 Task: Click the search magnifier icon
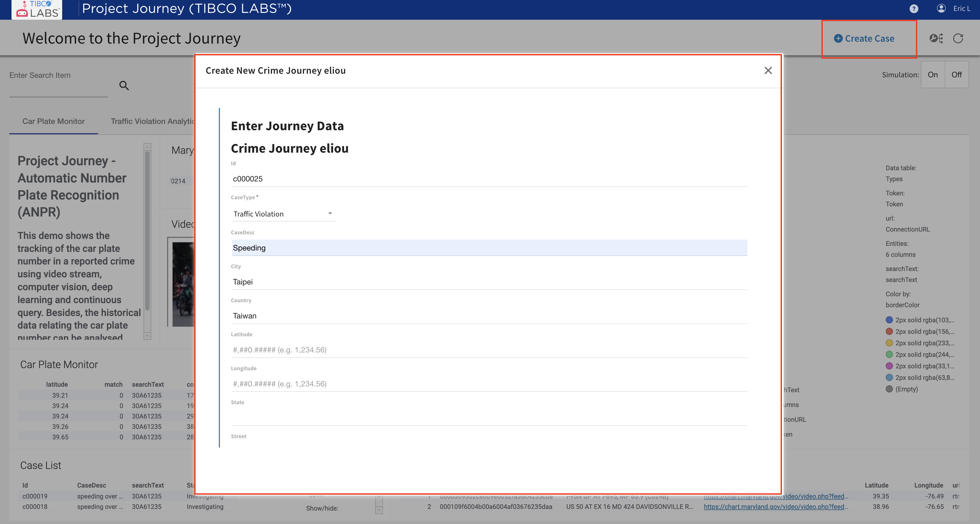[124, 86]
